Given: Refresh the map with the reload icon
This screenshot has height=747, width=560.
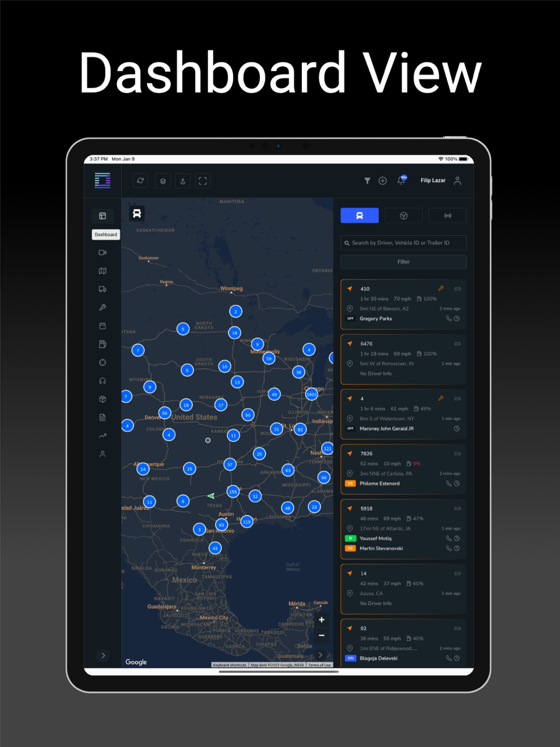Looking at the screenshot, I should [x=141, y=180].
